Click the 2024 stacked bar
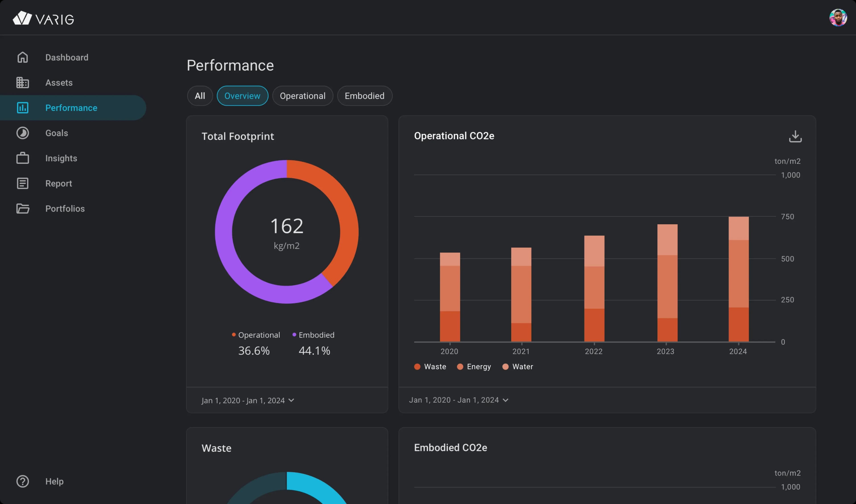Image resolution: width=856 pixels, height=504 pixels. pyautogui.click(x=739, y=279)
